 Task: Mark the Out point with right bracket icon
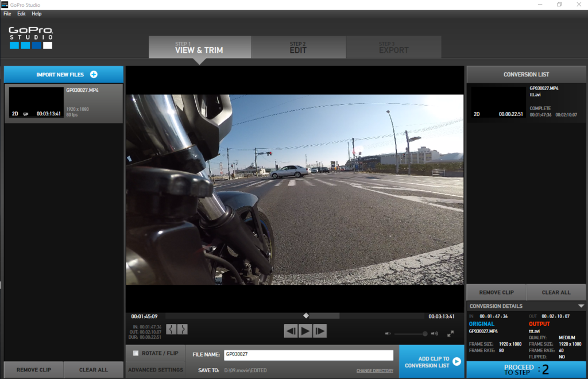tap(182, 329)
